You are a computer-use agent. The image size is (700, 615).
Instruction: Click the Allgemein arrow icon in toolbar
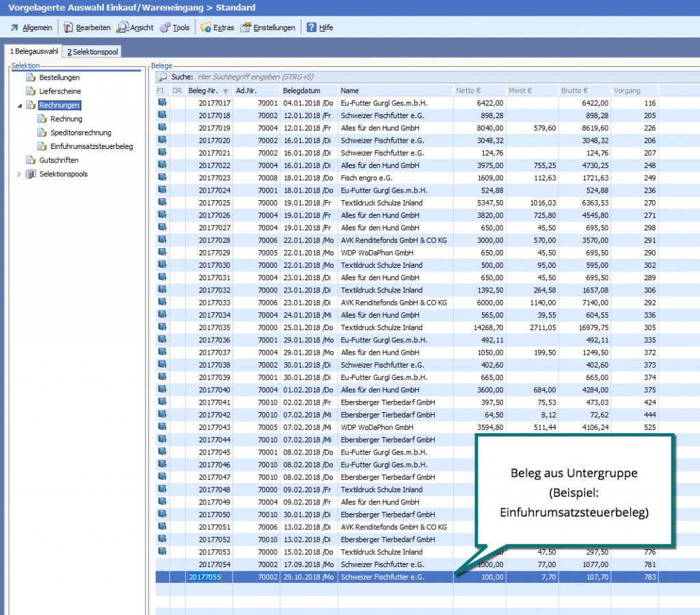14,28
